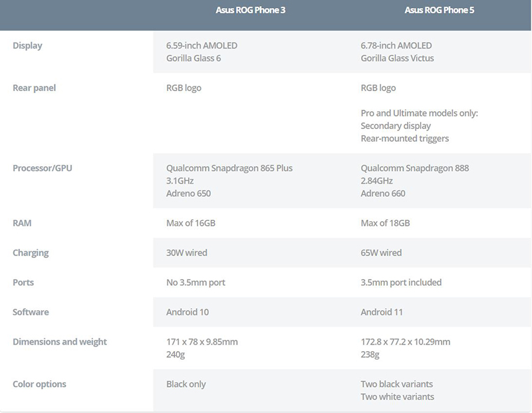532x413 pixels.
Task: Select the Charging row label
Action: pos(31,253)
